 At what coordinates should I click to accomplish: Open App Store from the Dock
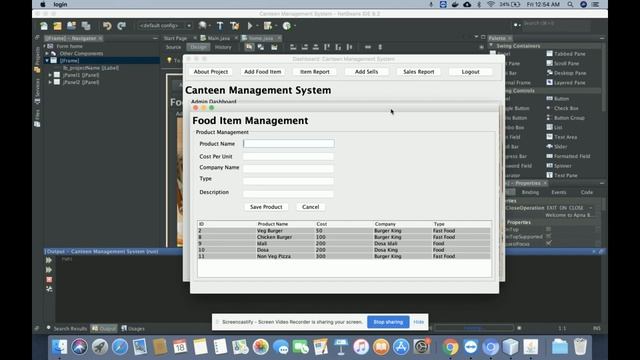tap(401, 347)
